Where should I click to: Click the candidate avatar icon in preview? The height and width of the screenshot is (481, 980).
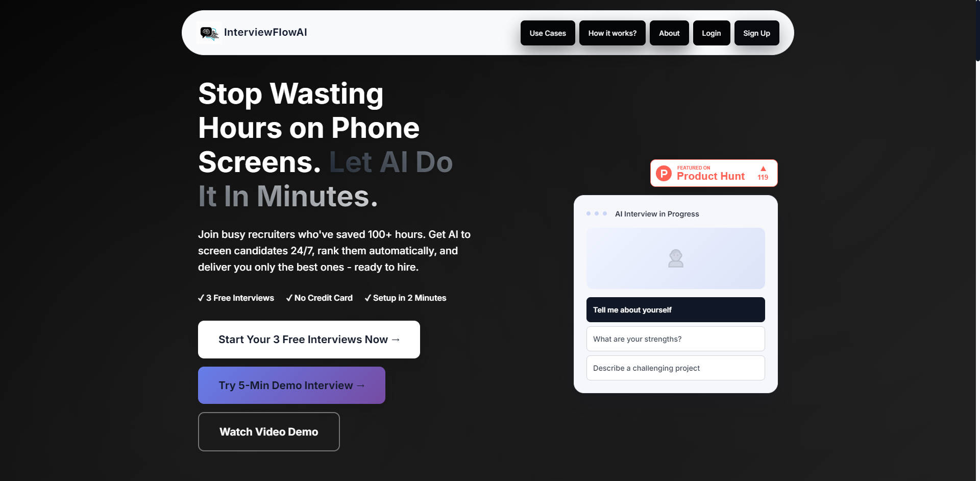pyautogui.click(x=675, y=258)
